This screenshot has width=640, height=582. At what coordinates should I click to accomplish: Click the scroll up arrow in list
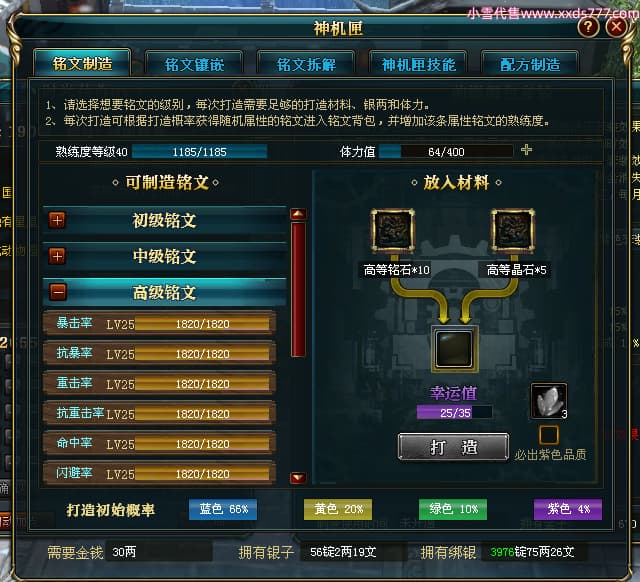coord(298,214)
